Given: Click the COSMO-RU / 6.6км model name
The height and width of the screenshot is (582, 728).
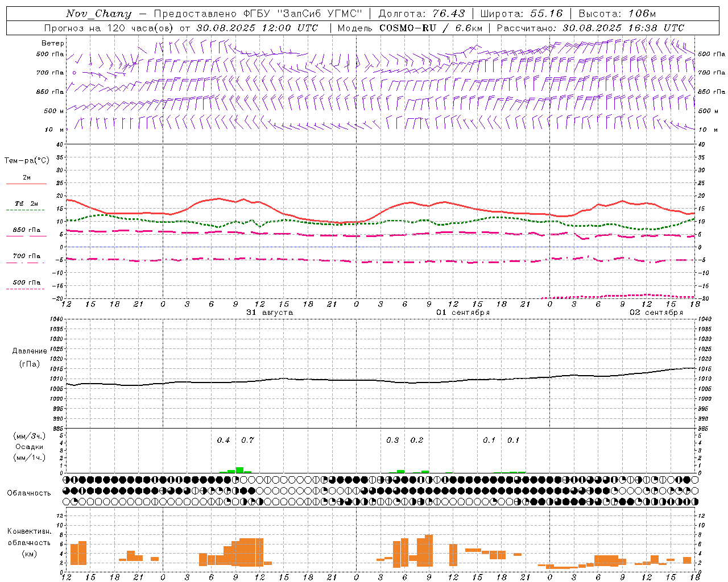Looking at the screenshot, I should [x=431, y=28].
